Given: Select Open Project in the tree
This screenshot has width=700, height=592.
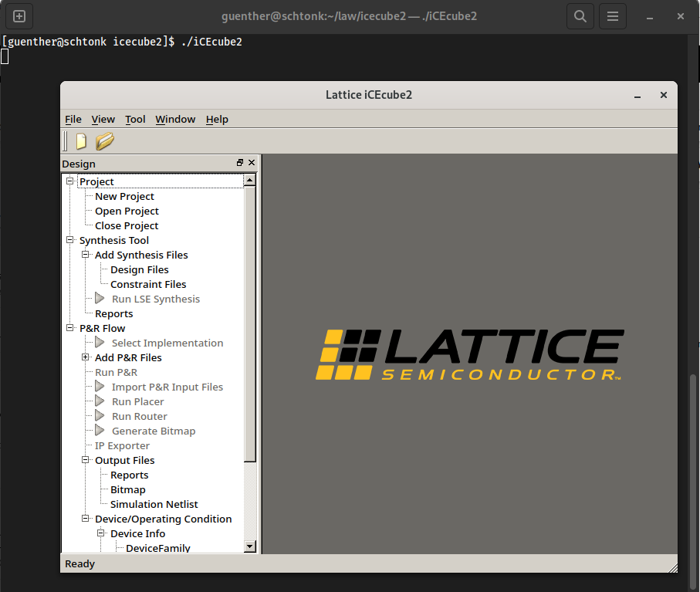Looking at the screenshot, I should click(x=127, y=211).
